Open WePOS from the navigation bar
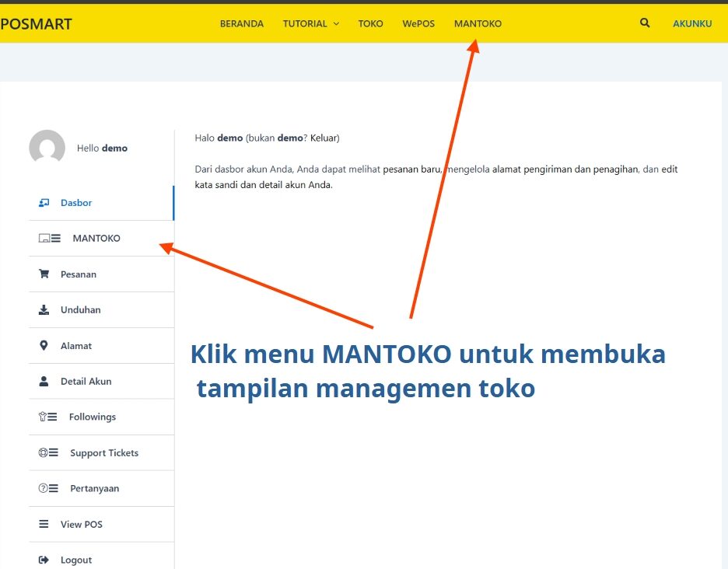Screen dimensions: 728x569 click(x=418, y=24)
